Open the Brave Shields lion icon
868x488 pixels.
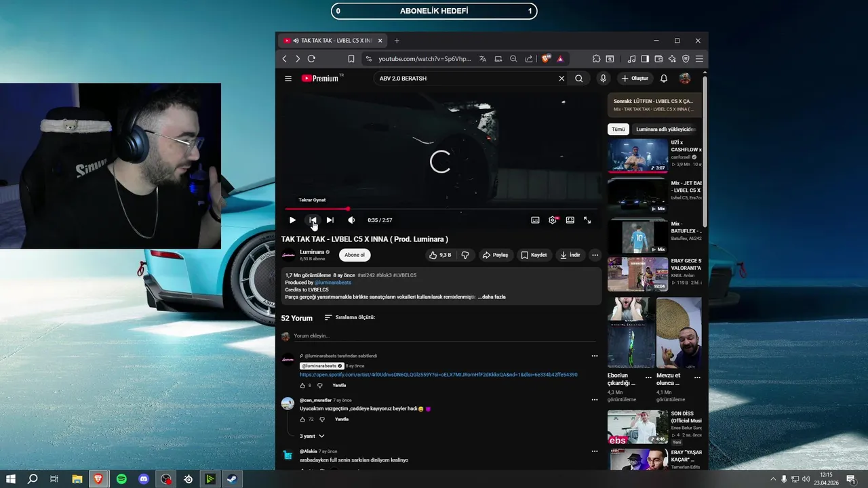click(545, 59)
